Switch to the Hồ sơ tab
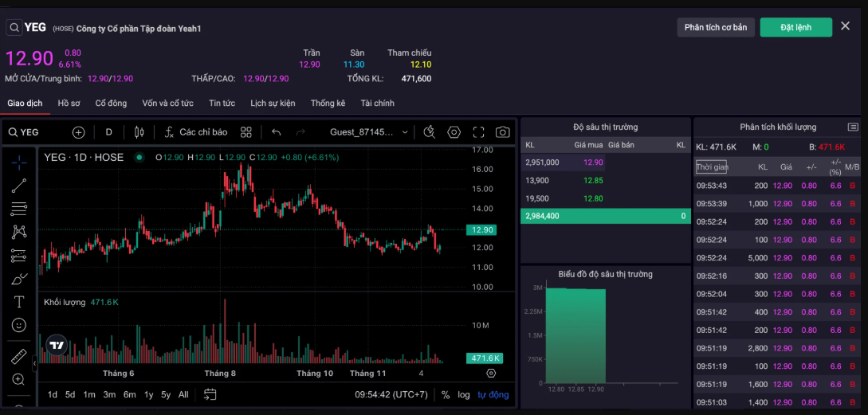868x415 pixels. click(x=69, y=104)
